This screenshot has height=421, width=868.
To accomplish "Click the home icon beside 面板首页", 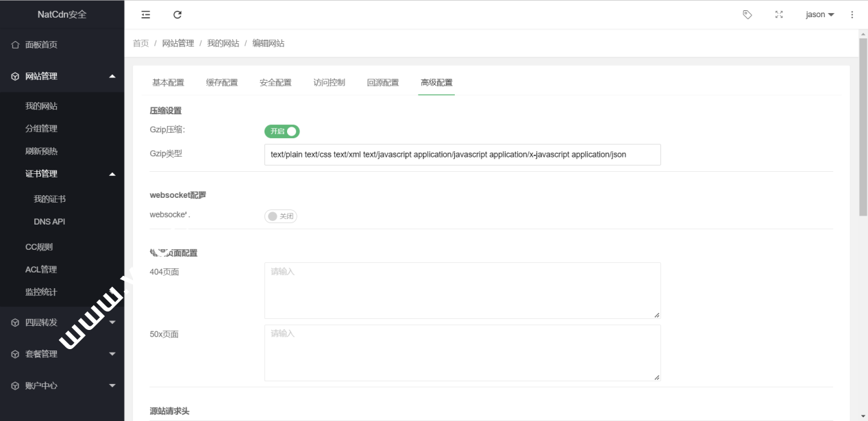I will tap(15, 44).
